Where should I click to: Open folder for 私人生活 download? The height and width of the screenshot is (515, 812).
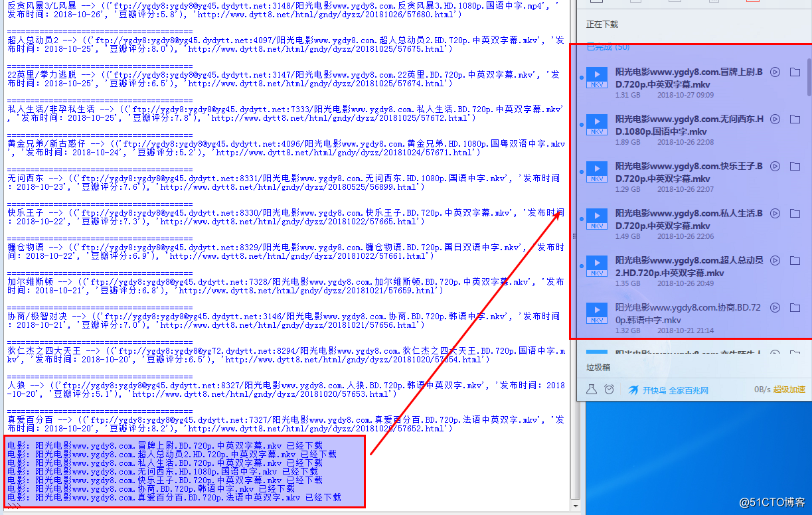(795, 214)
